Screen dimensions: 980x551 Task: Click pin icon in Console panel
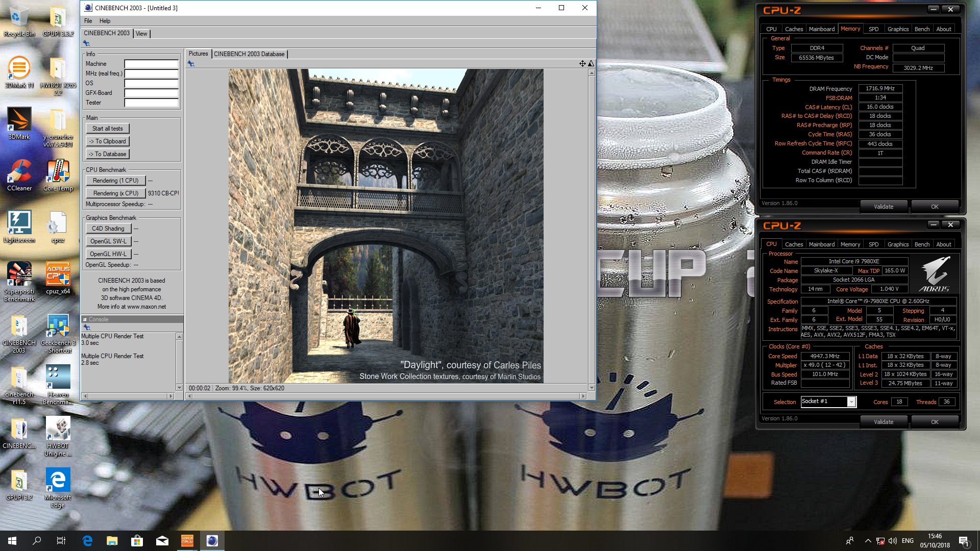(x=86, y=328)
